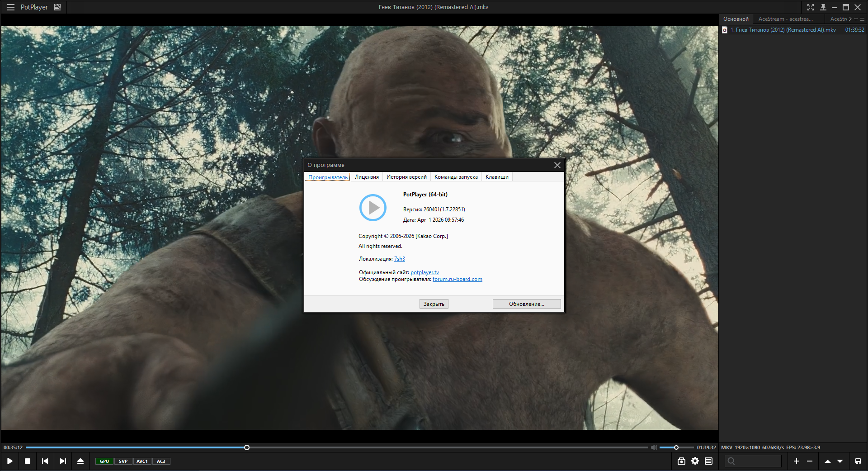Open the История версий tab
The width and height of the screenshot is (868, 471).
point(406,177)
